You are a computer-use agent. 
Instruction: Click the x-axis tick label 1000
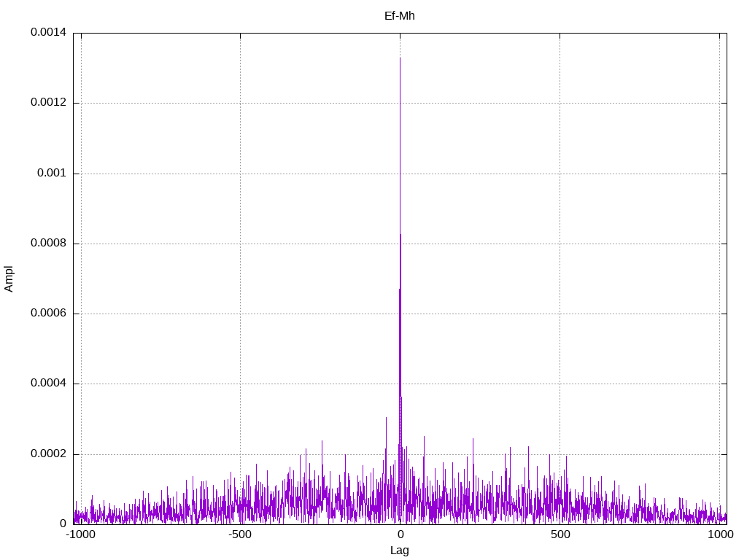click(x=720, y=534)
